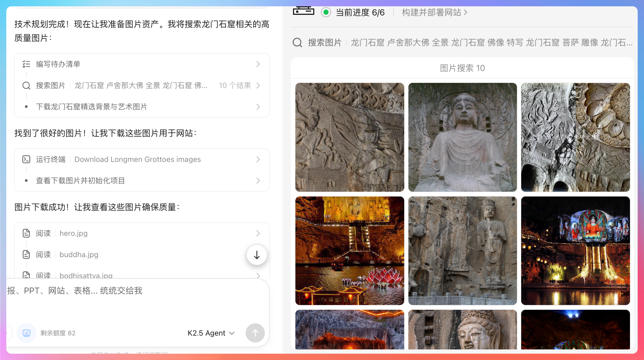The width and height of the screenshot is (644, 360).
Task: Click the scroll-to-bottom arrow button
Action: 256,255
